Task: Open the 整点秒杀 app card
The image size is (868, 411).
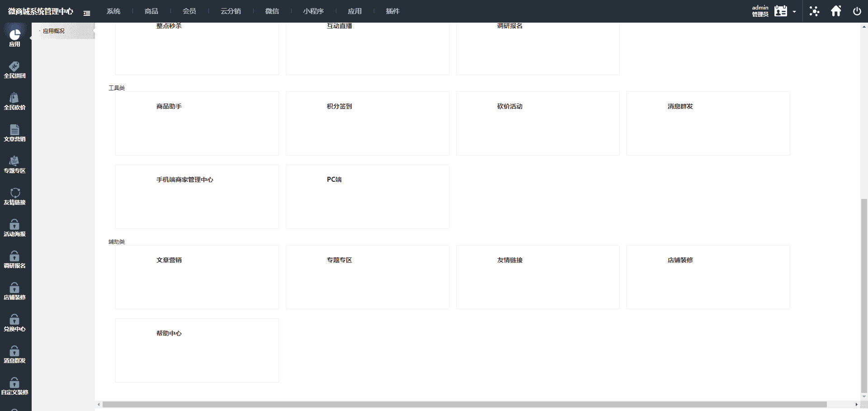Action: (197, 48)
